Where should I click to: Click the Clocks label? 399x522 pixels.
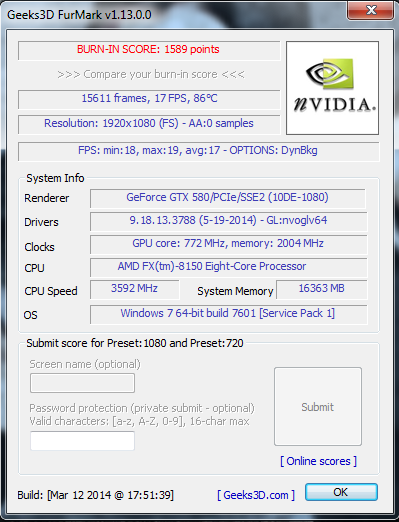[x=39, y=247]
